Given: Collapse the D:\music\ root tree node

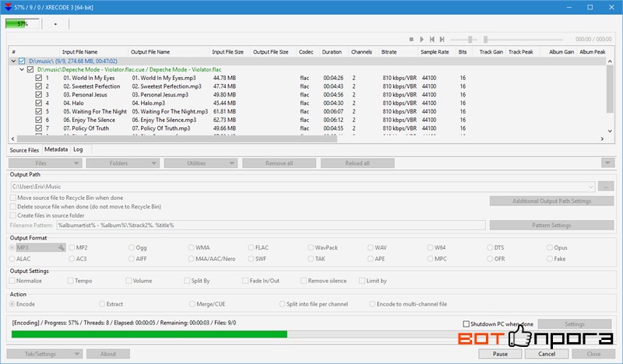Looking at the screenshot, I should coord(13,61).
